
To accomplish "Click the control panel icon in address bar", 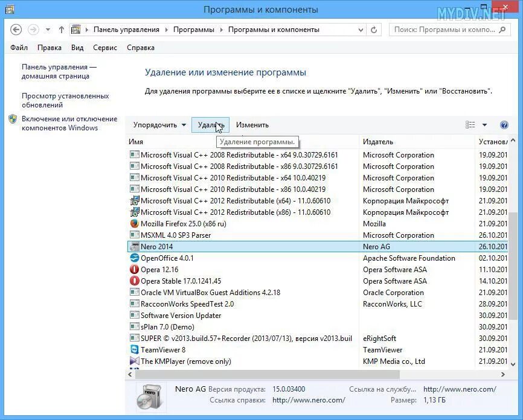I will pos(76,30).
